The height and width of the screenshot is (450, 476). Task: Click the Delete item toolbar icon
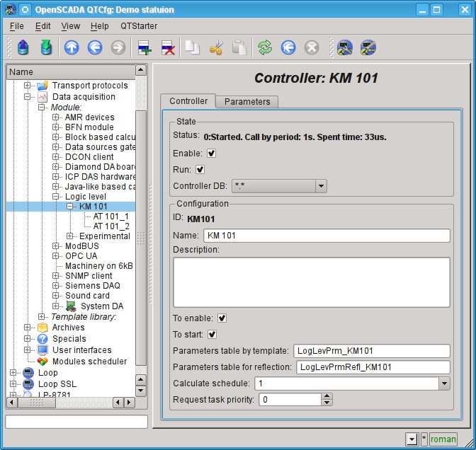tap(168, 48)
